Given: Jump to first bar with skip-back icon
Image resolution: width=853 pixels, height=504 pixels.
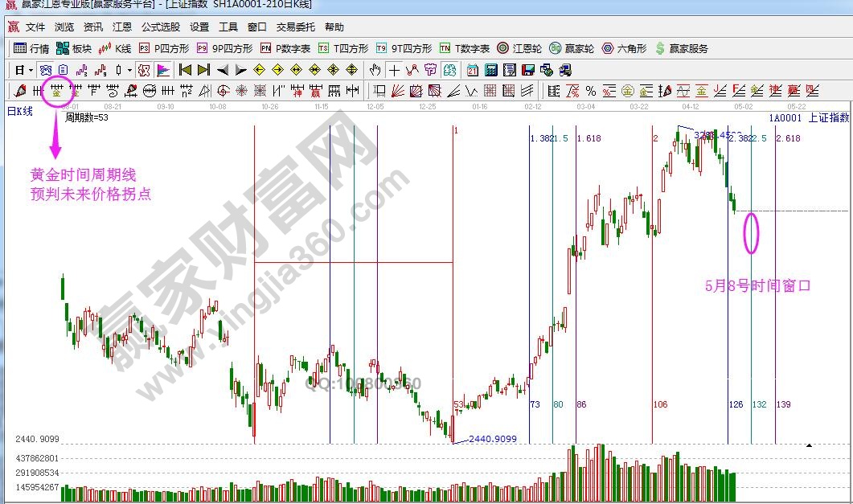Looking at the screenshot, I should (x=185, y=70).
